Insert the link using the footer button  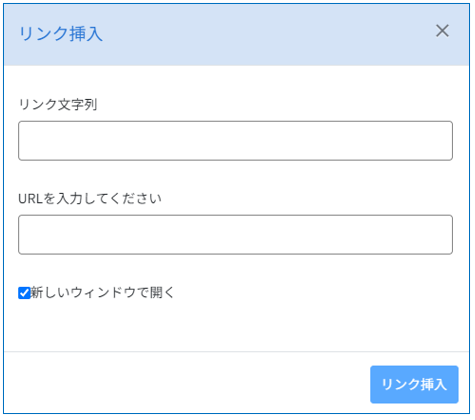coord(414,384)
